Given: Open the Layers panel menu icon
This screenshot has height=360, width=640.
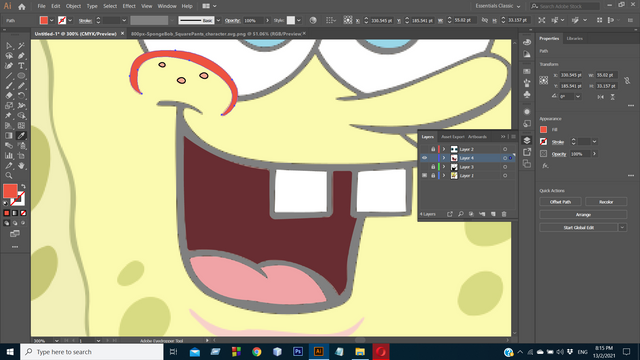Looking at the screenshot, I should 513,137.
